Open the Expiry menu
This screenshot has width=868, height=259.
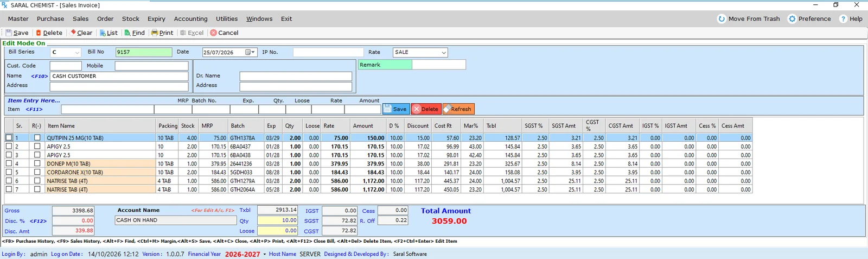(x=156, y=19)
